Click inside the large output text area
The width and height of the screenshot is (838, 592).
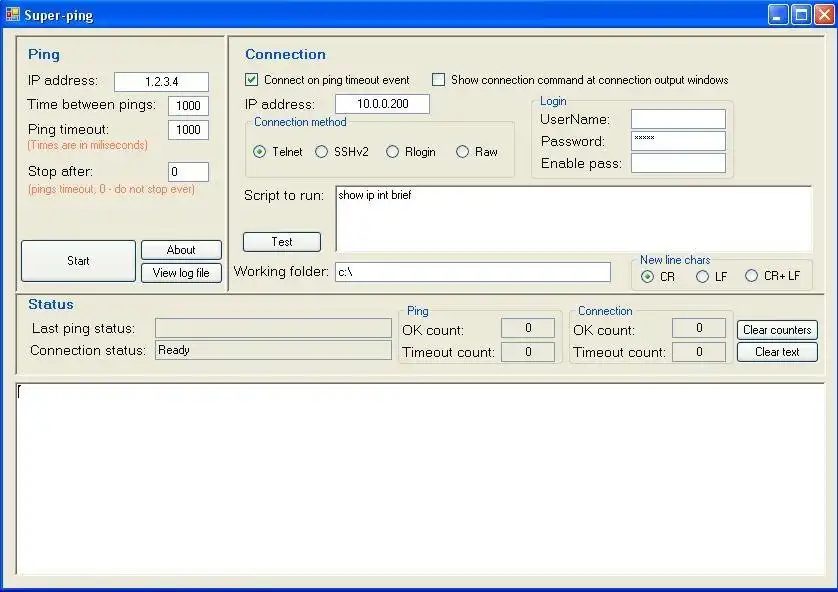click(x=421, y=479)
